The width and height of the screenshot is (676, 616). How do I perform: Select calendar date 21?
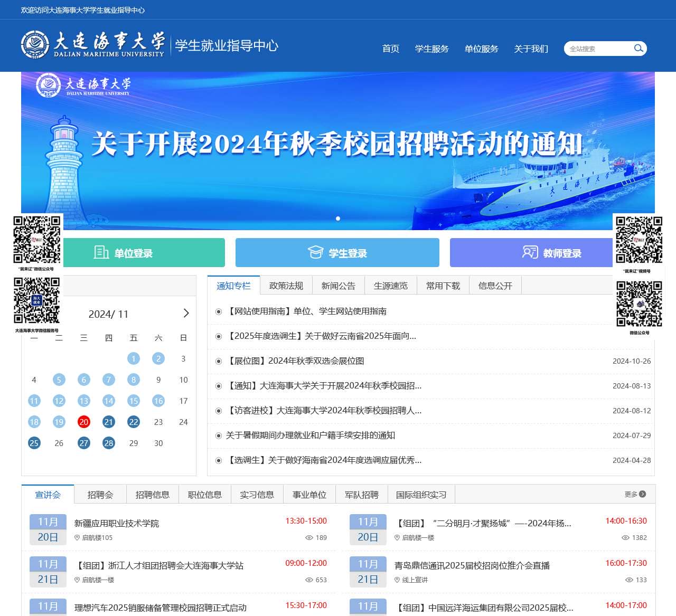109,422
